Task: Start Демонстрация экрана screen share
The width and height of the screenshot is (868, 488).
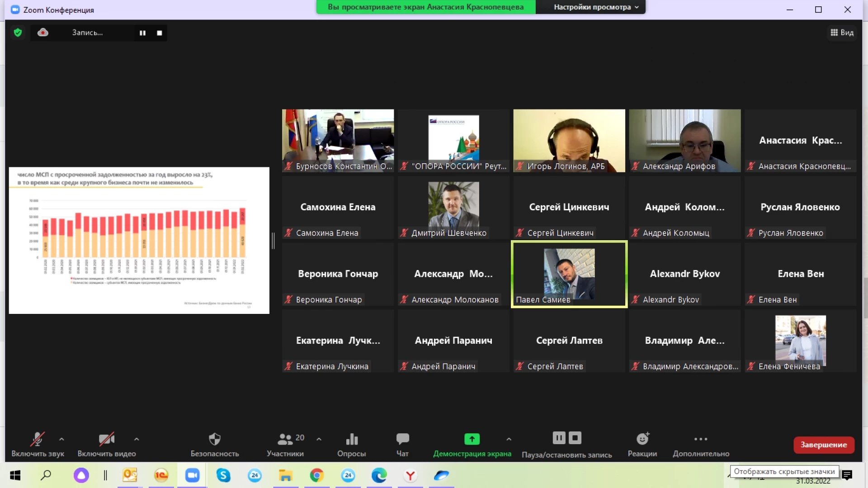Action: click(472, 445)
